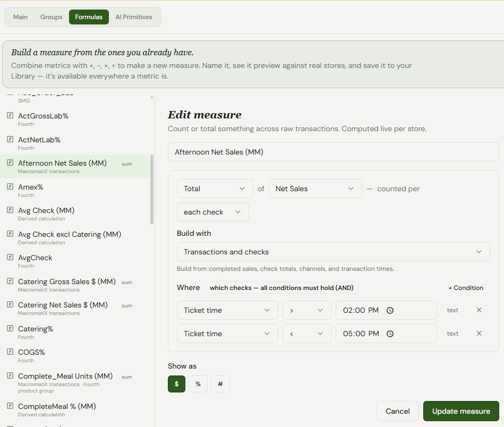Select Amex% in the measure list
This screenshot has width=504, height=427.
click(x=75, y=190)
